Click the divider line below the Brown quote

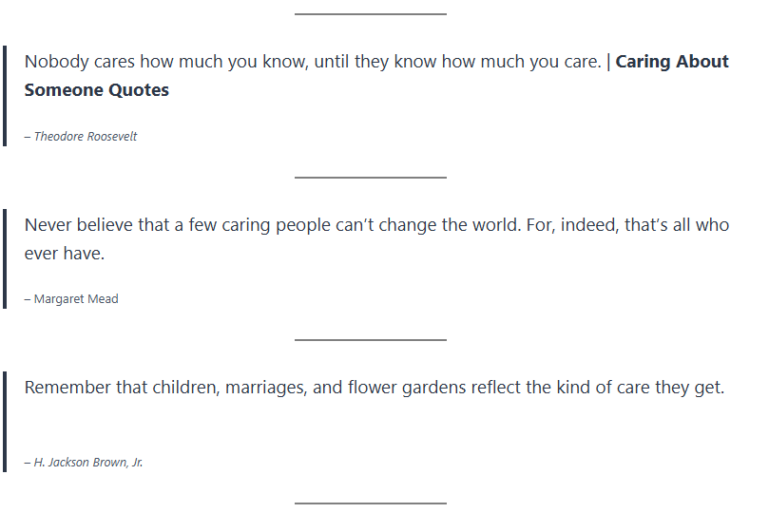pyautogui.click(x=370, y=503)
